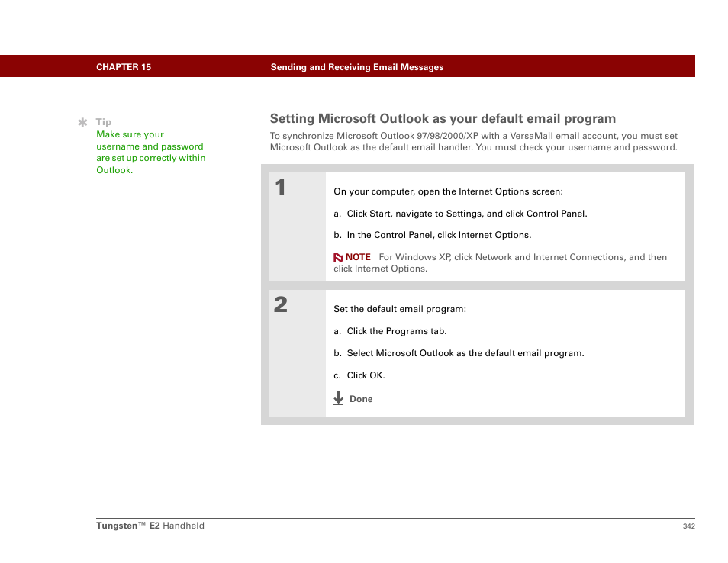Click intro line beginning "To synchronize Microsoft Outlook"
Viewport: 728px width, 563px height.
(474, 136)
